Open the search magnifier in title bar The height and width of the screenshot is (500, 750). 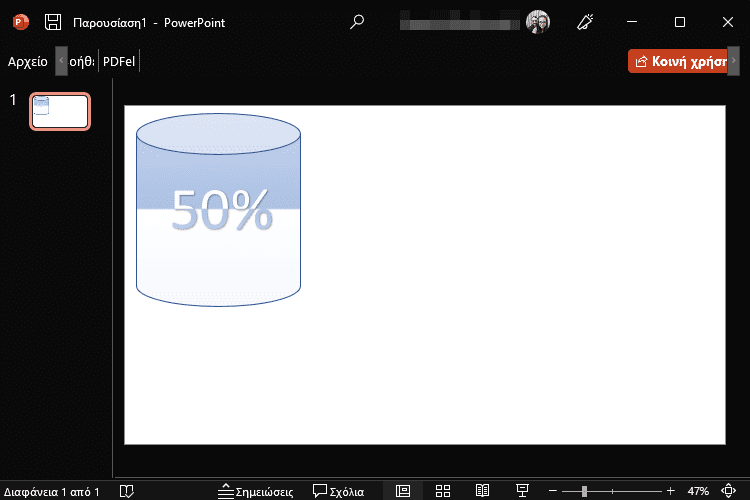click(x=356, y=22)
